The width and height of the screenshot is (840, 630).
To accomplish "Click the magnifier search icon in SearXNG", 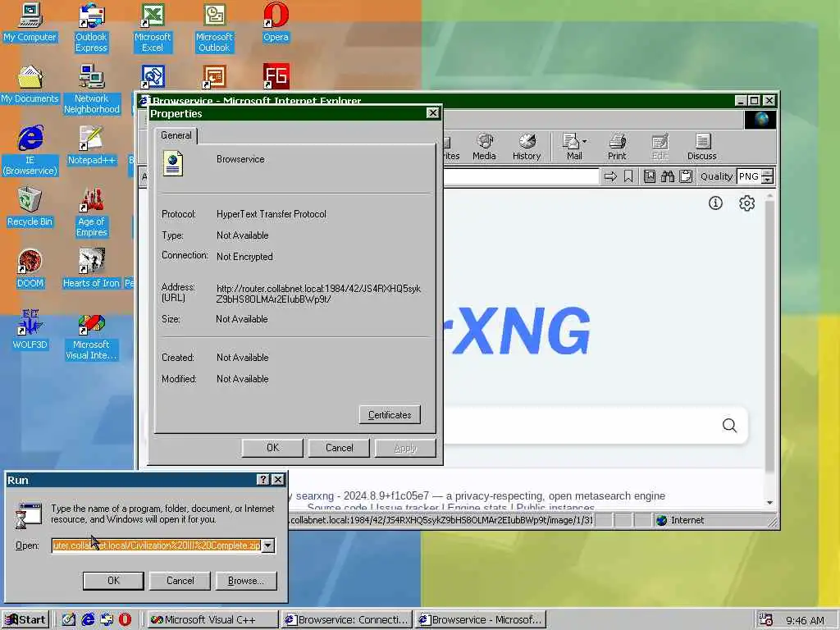I will tap(729, 426).
